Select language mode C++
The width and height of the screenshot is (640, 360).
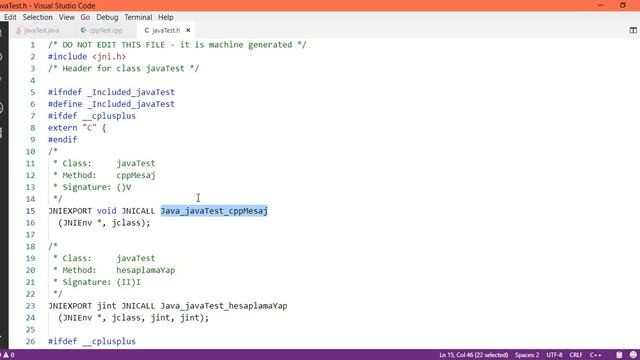[596, 355]
